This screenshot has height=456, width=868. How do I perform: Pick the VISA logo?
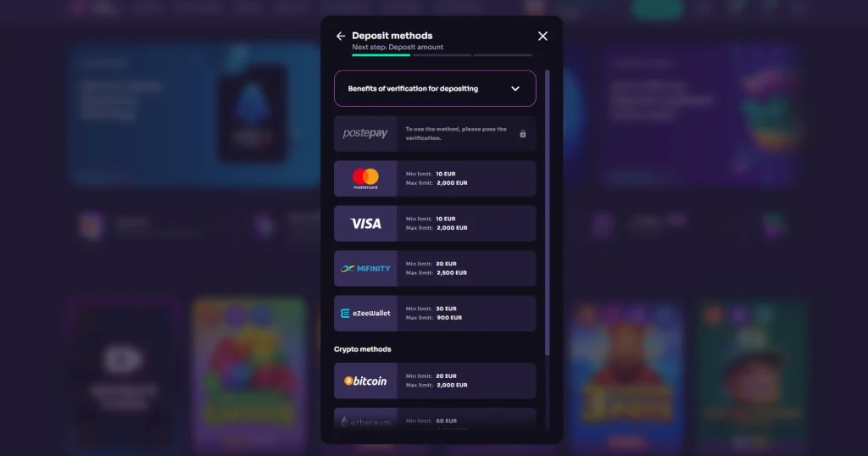pos(365,224)
